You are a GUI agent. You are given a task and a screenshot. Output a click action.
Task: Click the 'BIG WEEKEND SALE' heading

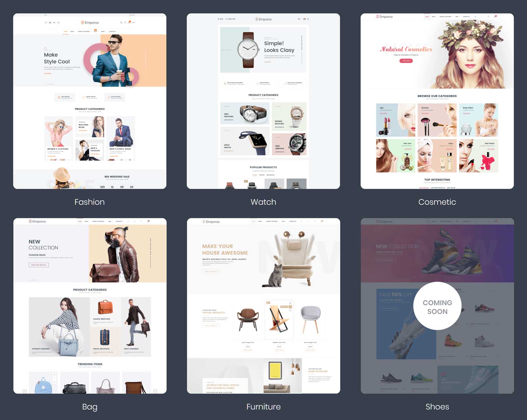pyautogui.click(x=117, y=177)
